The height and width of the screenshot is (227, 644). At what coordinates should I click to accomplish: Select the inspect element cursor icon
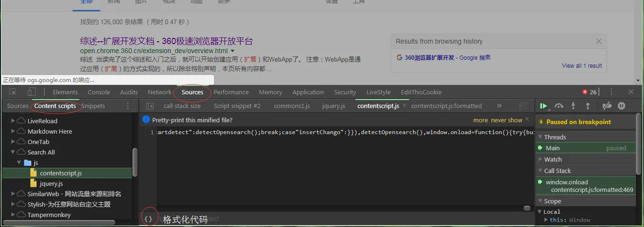tap(13, 92)
